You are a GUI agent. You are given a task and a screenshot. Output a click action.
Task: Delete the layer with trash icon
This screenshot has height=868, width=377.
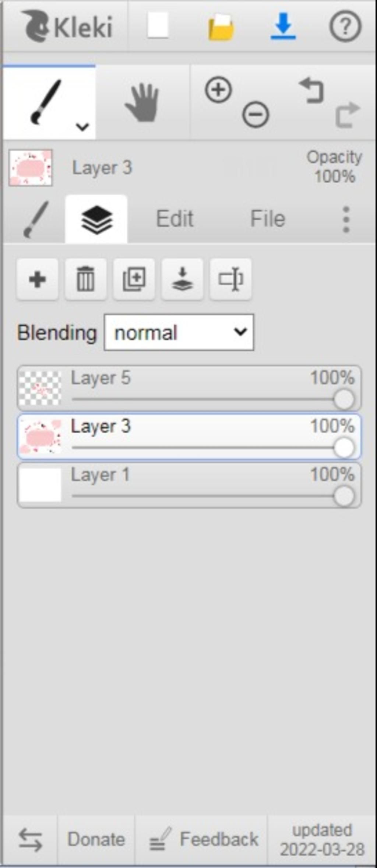pyautogui.click(x=85, y=279)
